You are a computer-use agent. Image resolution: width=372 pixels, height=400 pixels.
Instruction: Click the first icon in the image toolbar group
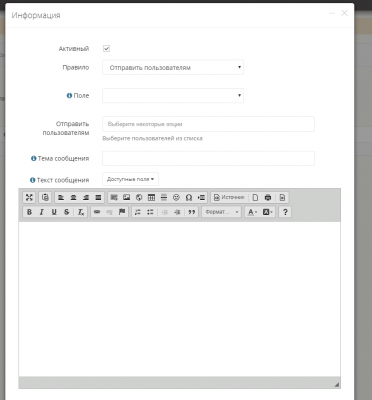click(x=114, y=197)
